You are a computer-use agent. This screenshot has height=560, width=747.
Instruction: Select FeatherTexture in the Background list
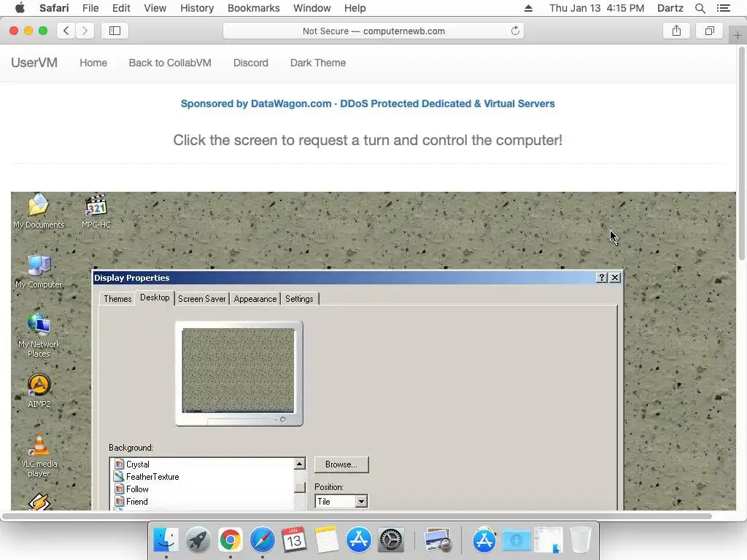tap(152, 477)
